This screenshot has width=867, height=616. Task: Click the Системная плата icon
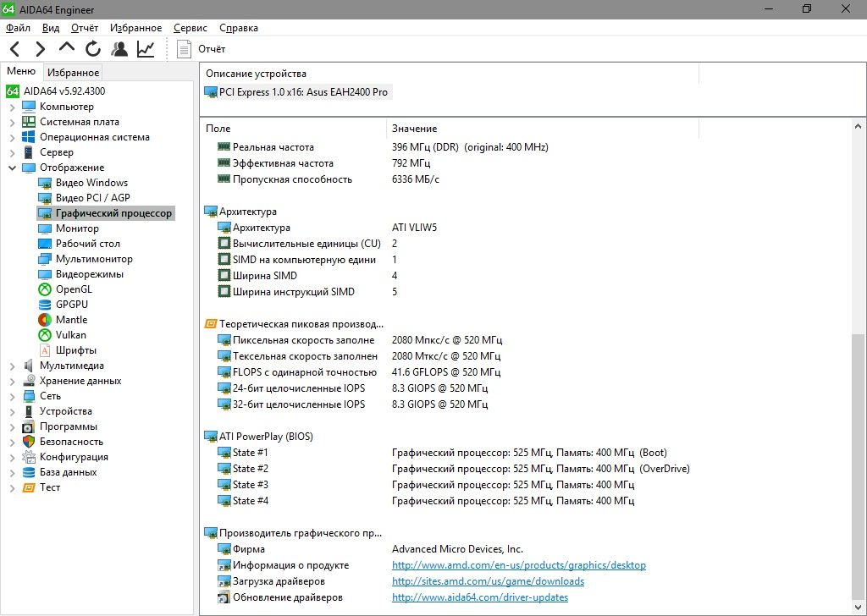coord(29,122)
